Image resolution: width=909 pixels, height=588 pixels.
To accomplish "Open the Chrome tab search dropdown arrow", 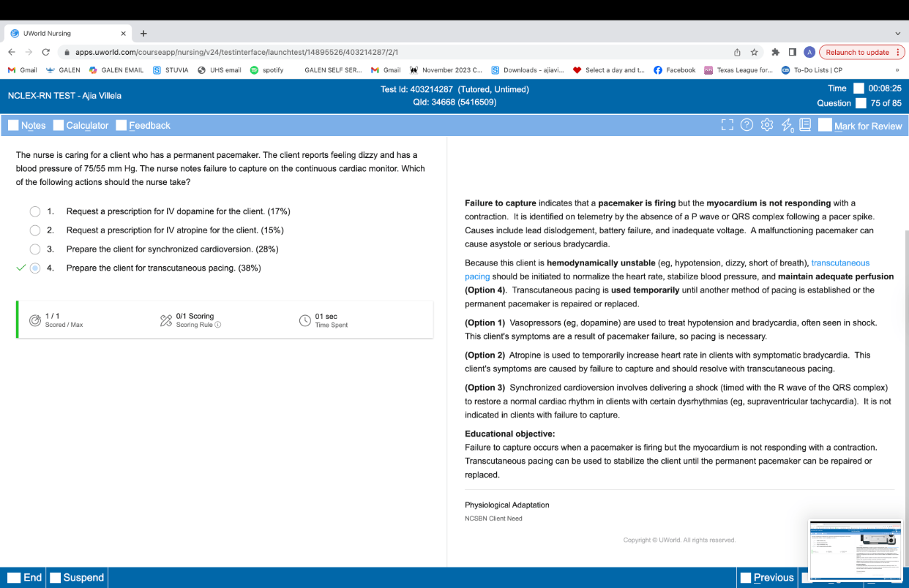I will tap(898, 34).
